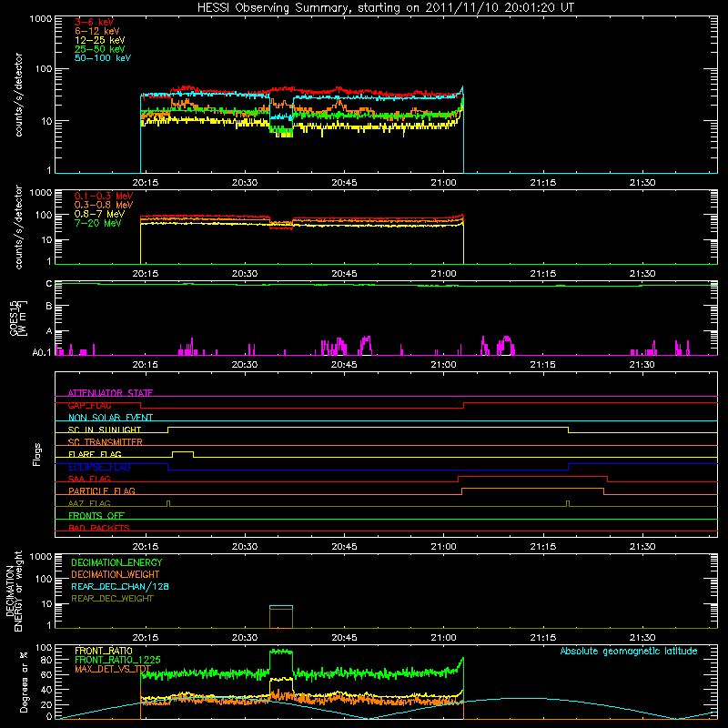Image resolution: width=728 pixels, height=728 pixels.
Task: Select the orange 6-12 keV legend label
Action: point(97,31)
